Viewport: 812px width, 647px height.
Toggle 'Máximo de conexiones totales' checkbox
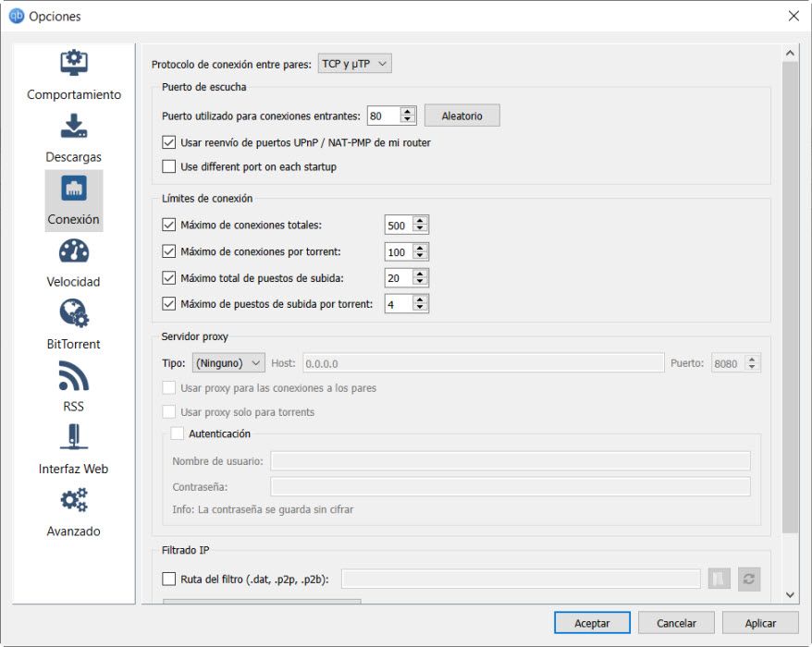168,225
